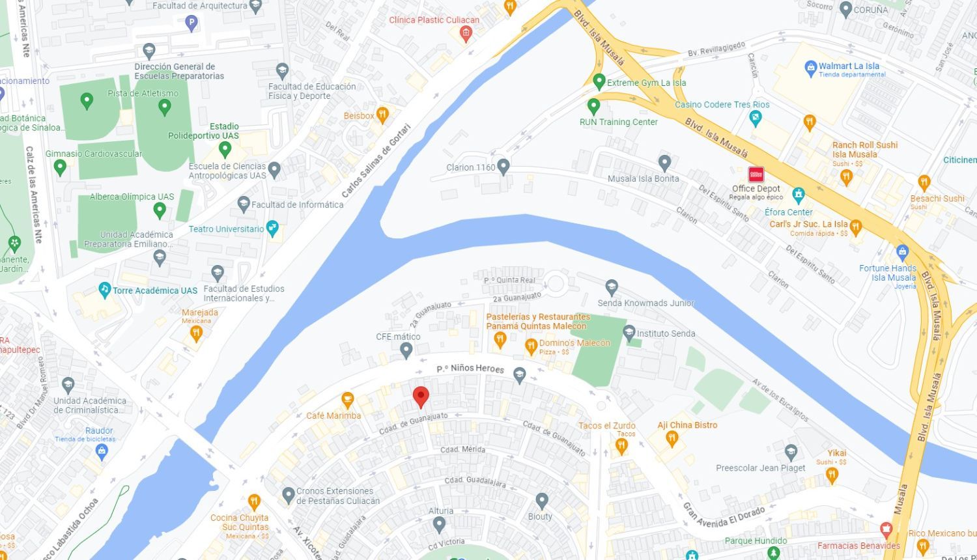
Task: Open the Domino's Malecón restaurant pin
Action: coord(531,346)
